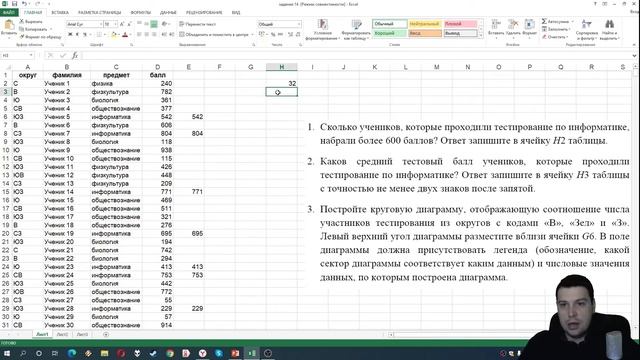Screen dimensions: 640x360
Task: Apply the Обычный cell style
Action: point(389,24)
